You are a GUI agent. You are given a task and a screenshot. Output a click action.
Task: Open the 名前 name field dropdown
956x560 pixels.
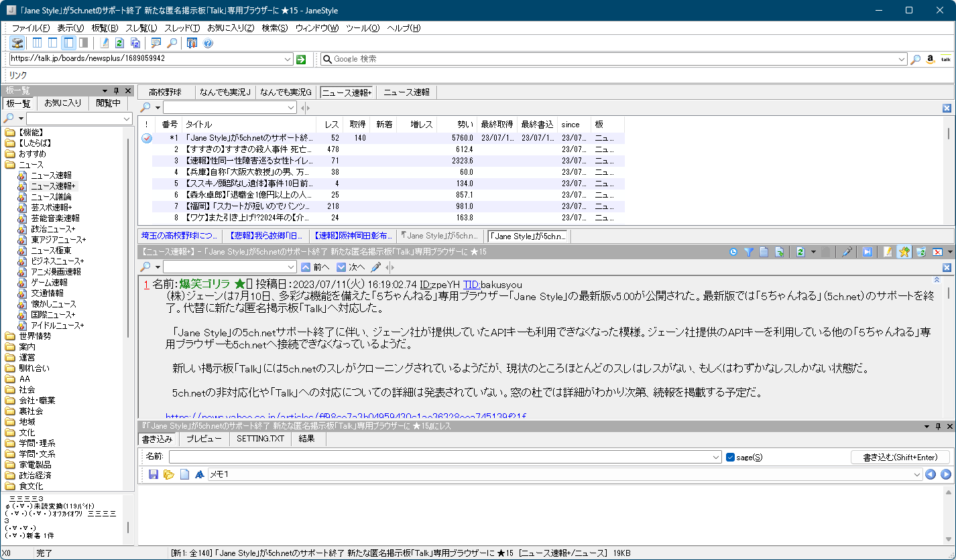point(716,458)
